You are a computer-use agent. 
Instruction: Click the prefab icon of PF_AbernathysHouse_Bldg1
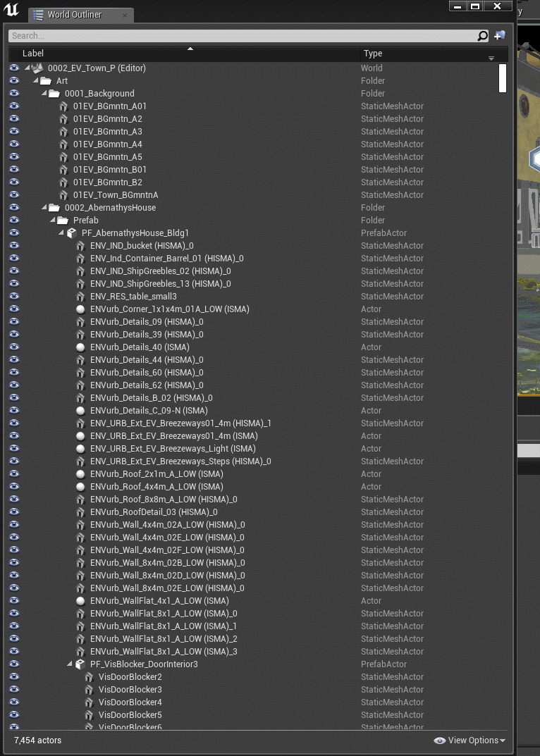coord(72,233)
